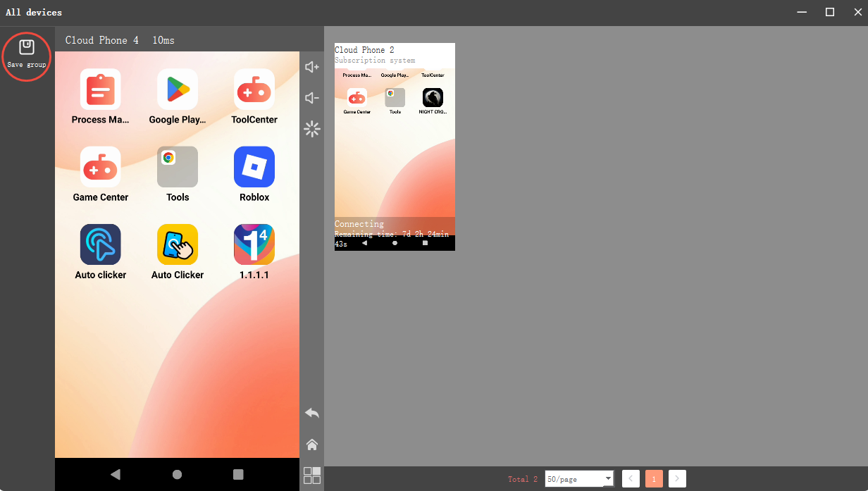Launch the Roblox app
This screenshot has height=491, width=868.
[x=254, y=174]
